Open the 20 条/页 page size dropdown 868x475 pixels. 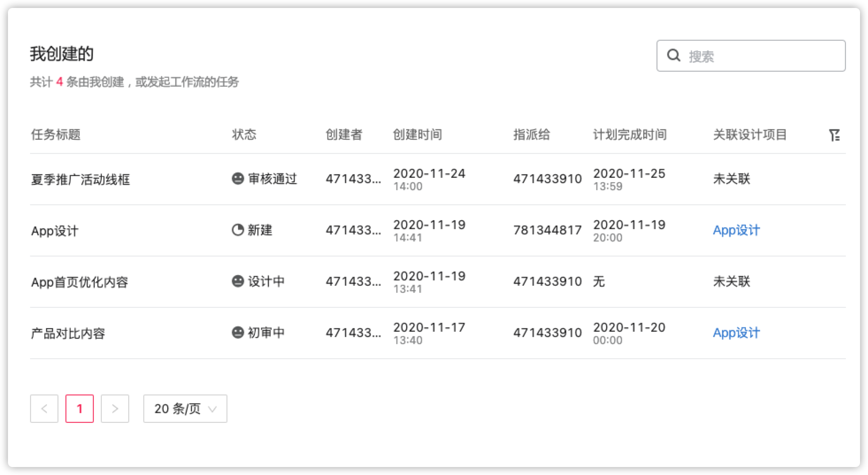click(x=185, y=409)
